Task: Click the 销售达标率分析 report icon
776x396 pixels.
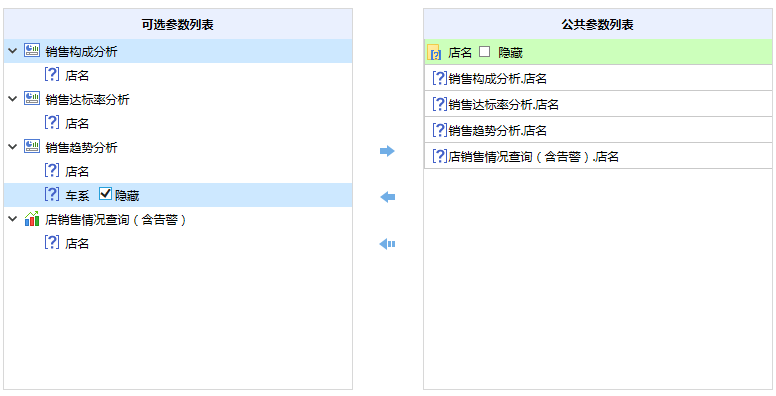Action: [x=32, y=99]
